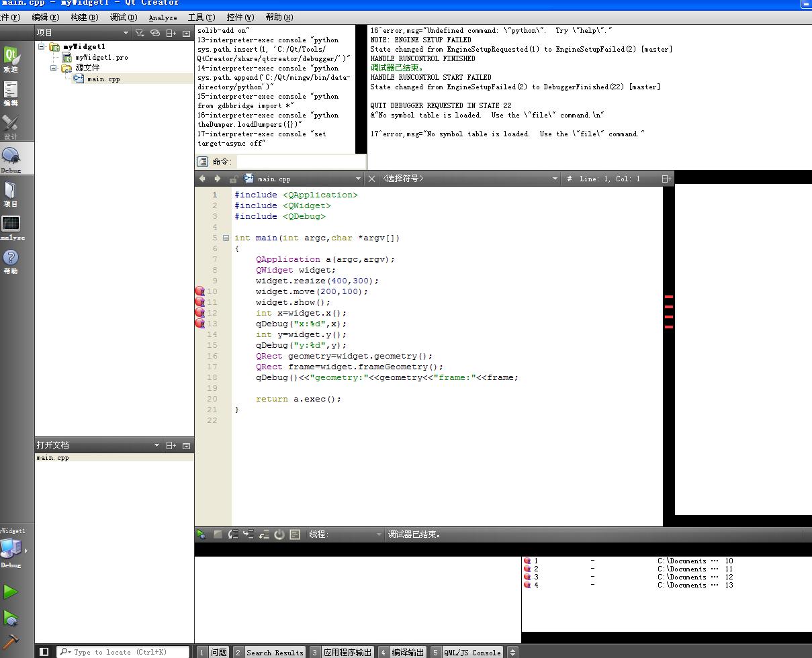Toggle the breakpoint on line 10
Screen dimensions: 812x658
coord(199,291)
